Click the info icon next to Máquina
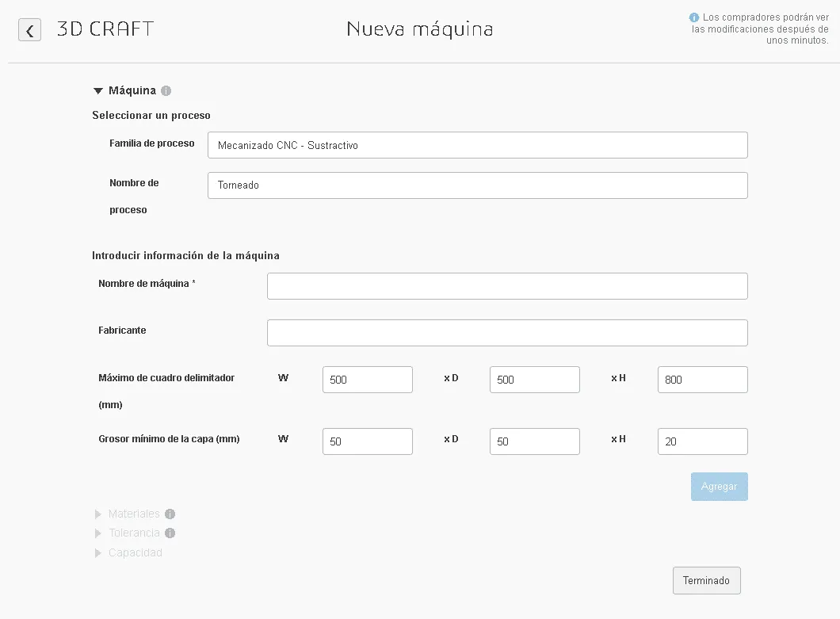Screen dimensions: 840x619 click(166, 91)
